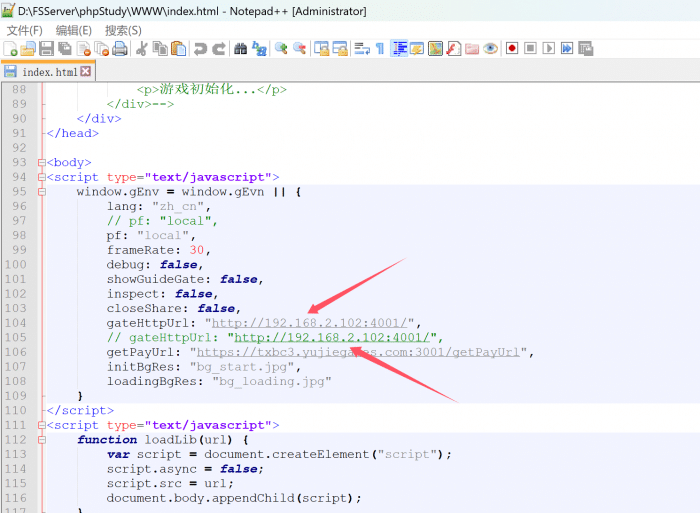Close the index.html tab
The height and width of the screenshot is (513, 700).
(86, 72)
